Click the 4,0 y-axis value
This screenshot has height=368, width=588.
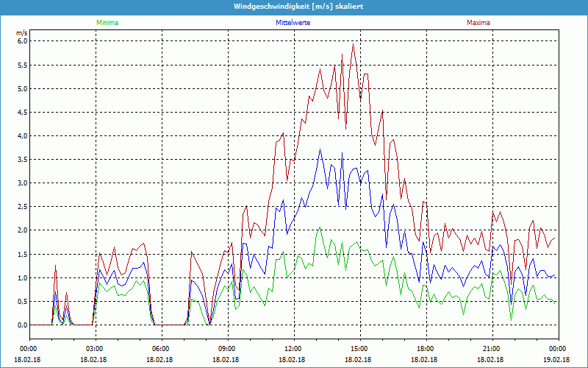click(23, 136)
